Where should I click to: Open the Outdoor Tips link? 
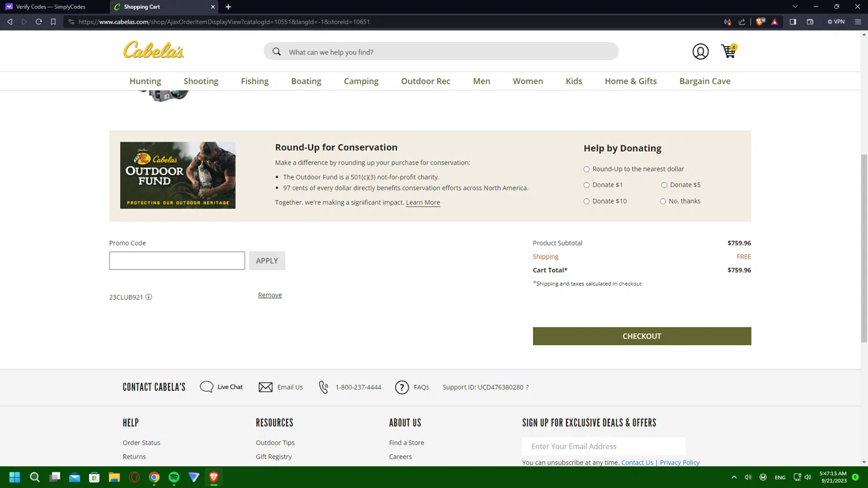pos(275,442)
